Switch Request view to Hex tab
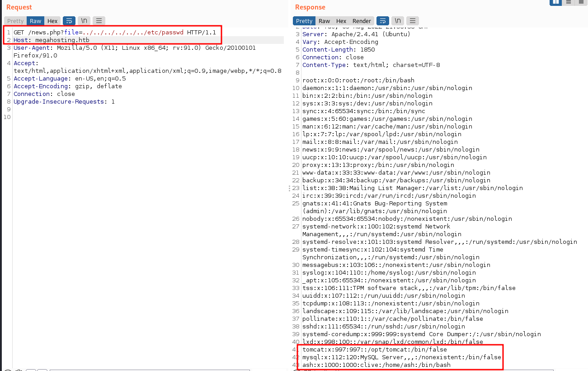The height and width of the screenshot is (371, 588). point(52,21)
